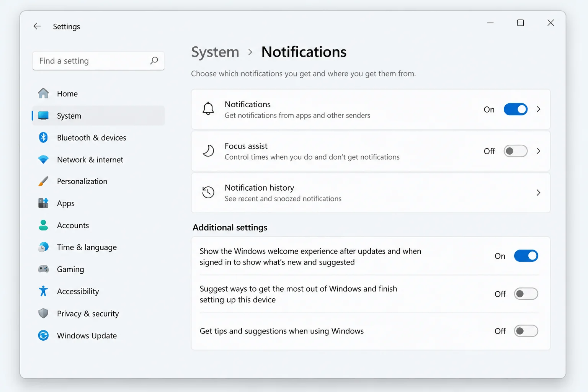The height and width of the screenshot is (392, 588).
Task: Click the Find a setting search box
Action: [x=98, y=60]
